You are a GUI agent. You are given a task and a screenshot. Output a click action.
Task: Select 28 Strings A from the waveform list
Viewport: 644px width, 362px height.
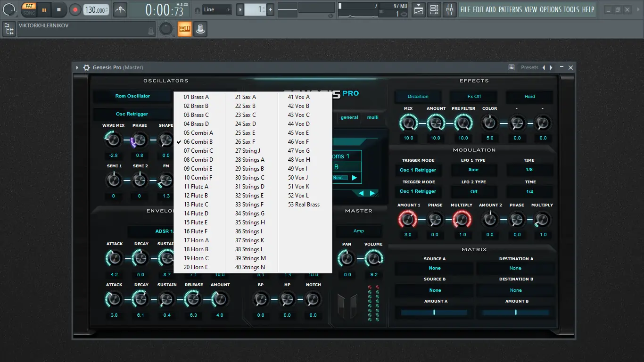click(250, 160)
